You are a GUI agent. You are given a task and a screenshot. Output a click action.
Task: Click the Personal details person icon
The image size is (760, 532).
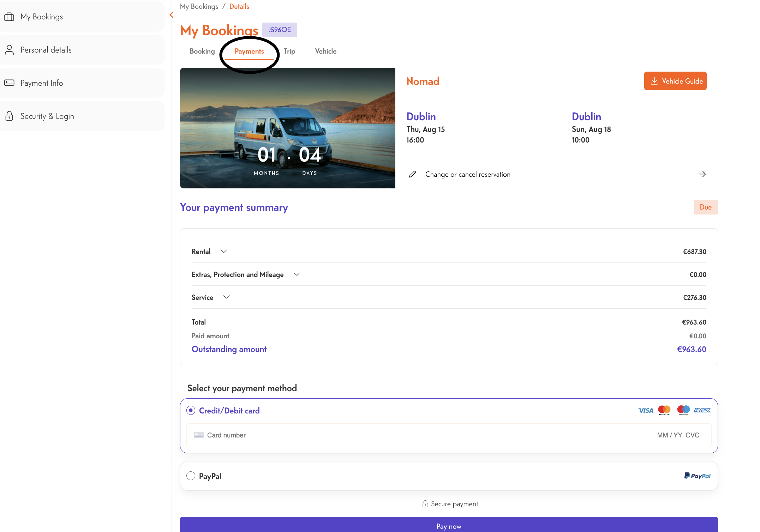(9, 50)
